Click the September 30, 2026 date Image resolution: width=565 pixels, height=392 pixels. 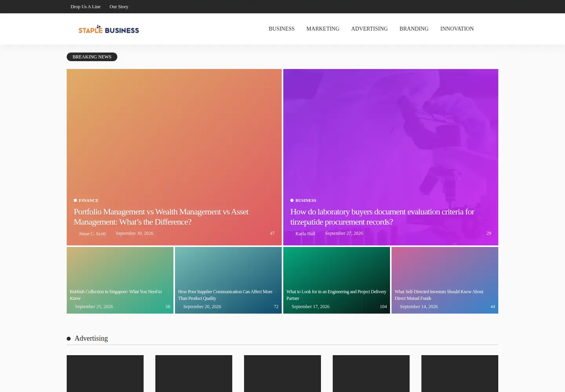point(135,233)
